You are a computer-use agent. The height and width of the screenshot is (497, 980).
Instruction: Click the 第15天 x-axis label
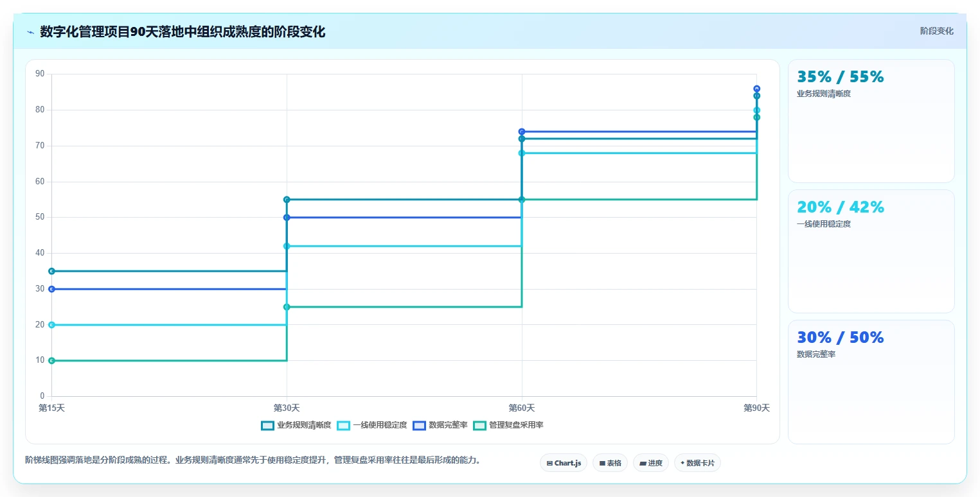point(51,408)
